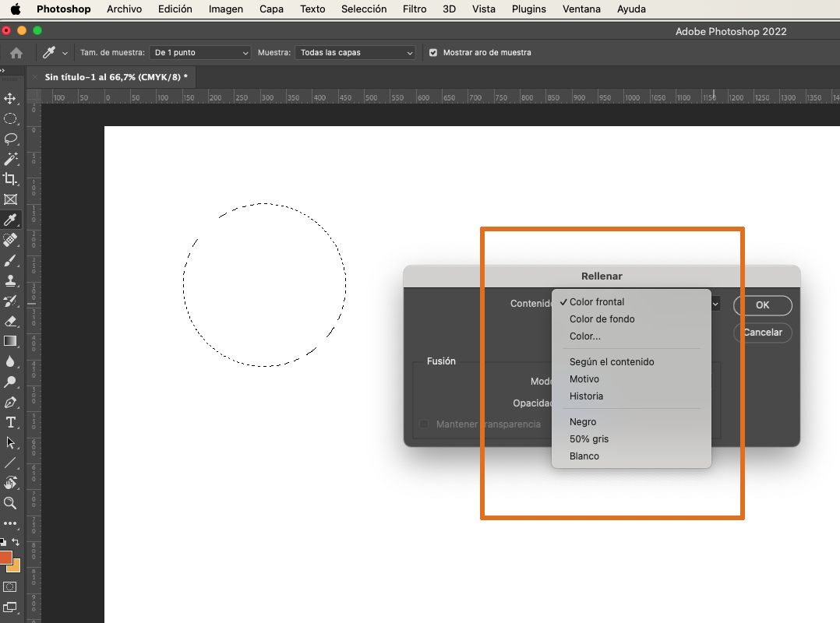Open the Tam. de muestra dropdown

(200, 52)
